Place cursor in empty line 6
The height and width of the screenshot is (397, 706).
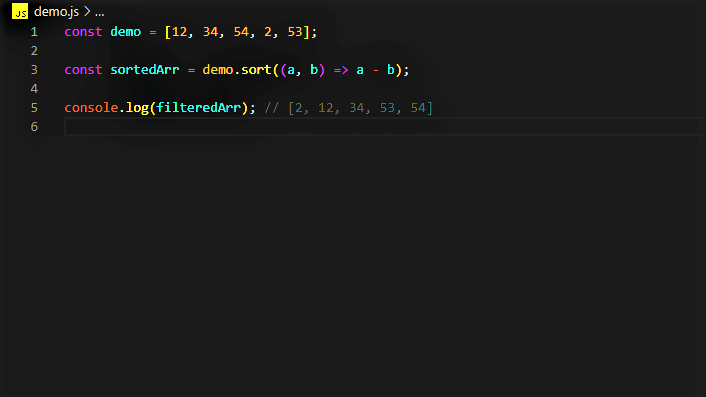(385, 127)
